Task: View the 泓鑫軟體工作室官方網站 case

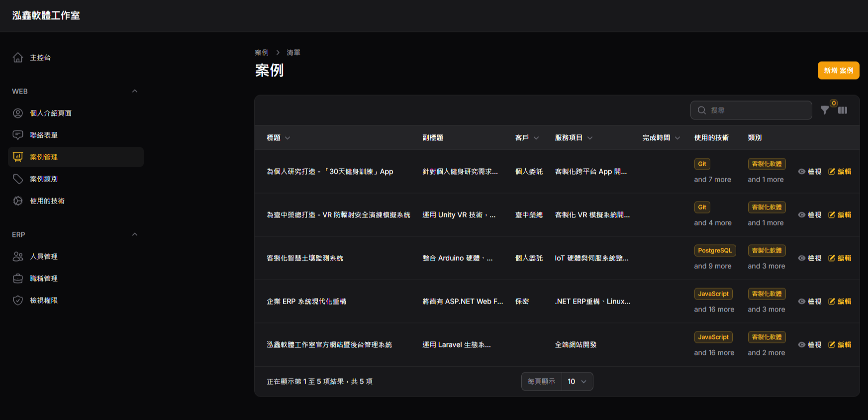Action: [810, 345]
